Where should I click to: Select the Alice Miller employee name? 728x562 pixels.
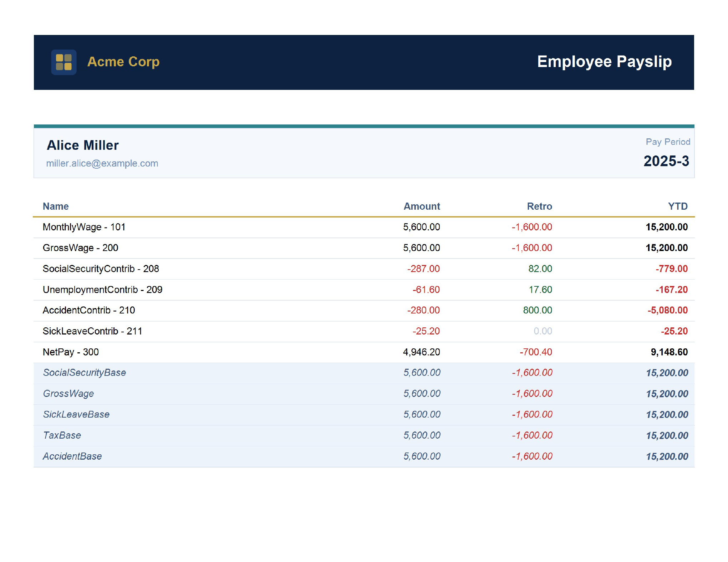point(83,145)
